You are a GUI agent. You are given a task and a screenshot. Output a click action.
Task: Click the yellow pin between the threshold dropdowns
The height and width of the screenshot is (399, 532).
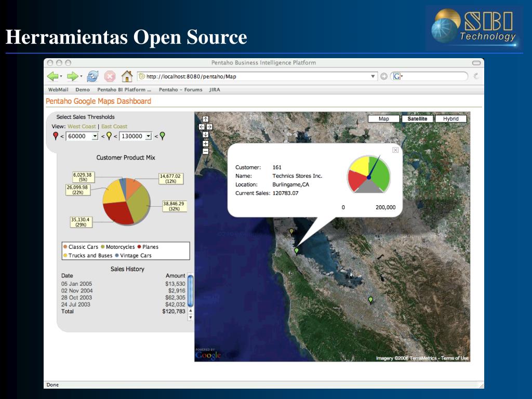(109, 136)
